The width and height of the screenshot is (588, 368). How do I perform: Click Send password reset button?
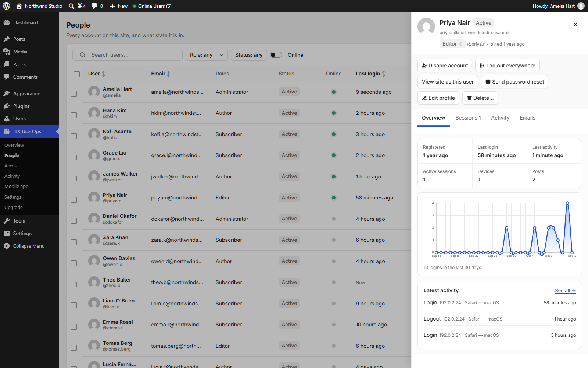(x=515, y=82)
